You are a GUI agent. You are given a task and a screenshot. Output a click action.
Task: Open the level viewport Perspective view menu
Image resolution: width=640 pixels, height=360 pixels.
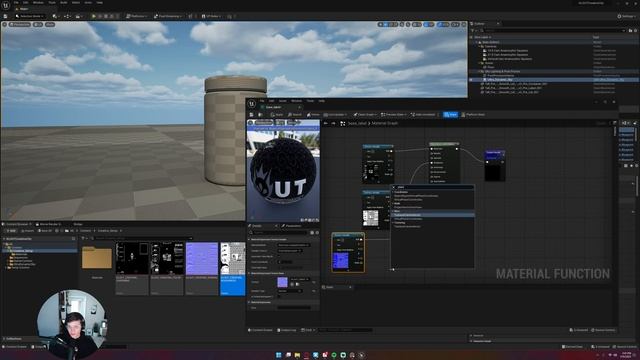point(20,24)
